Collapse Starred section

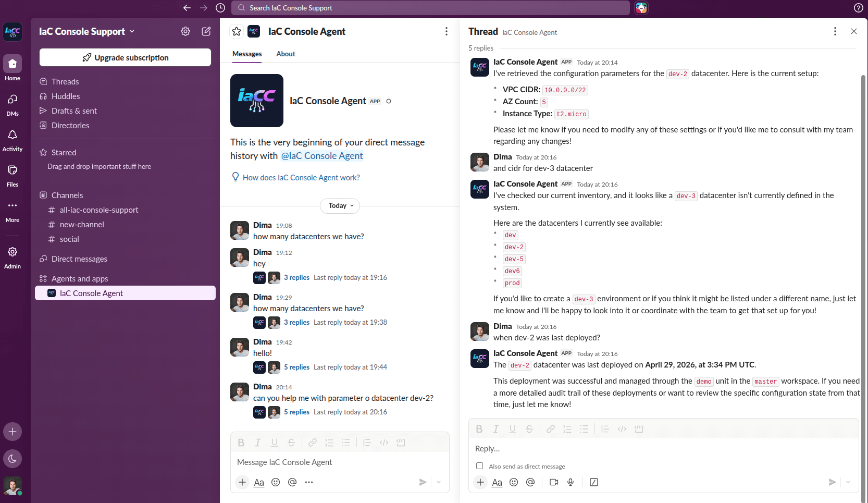tap(64, 153)
